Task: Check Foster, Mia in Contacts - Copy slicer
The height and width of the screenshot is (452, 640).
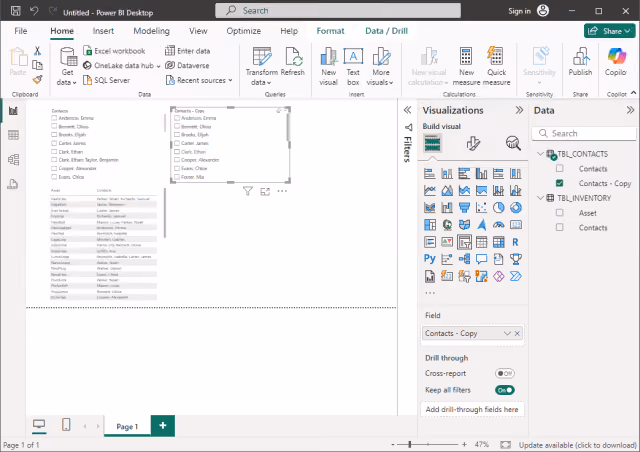Action: tap(177, 177)
